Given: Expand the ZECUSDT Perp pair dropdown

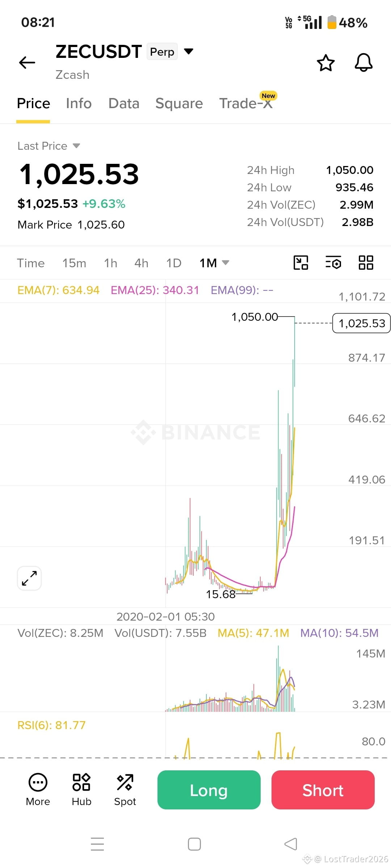Looking at the screenshot, I should coord(189,51).
